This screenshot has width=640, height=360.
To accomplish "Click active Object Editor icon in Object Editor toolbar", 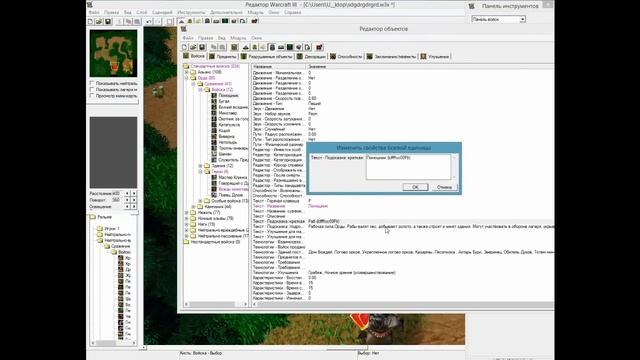I will tap(272, 47).
